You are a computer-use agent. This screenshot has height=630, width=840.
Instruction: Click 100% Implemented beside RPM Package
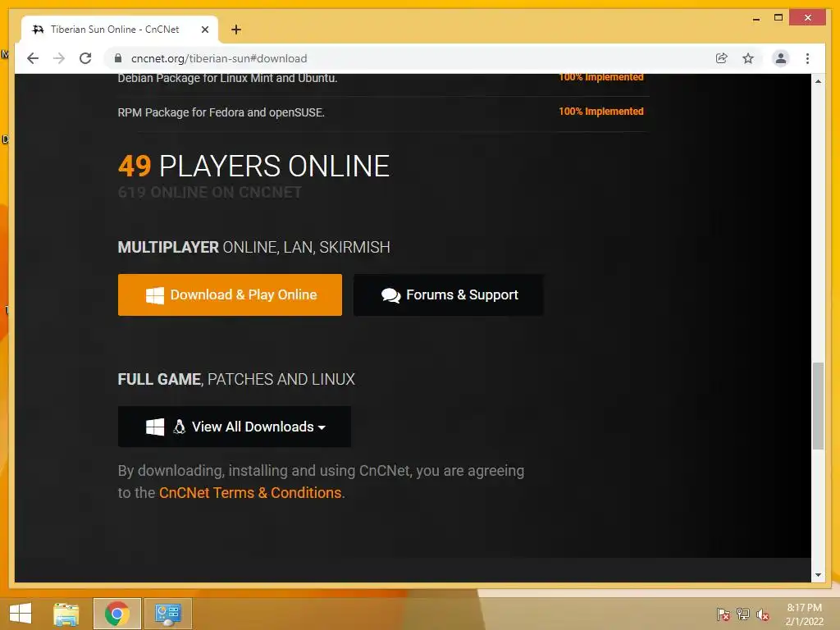tap(601, 112)
